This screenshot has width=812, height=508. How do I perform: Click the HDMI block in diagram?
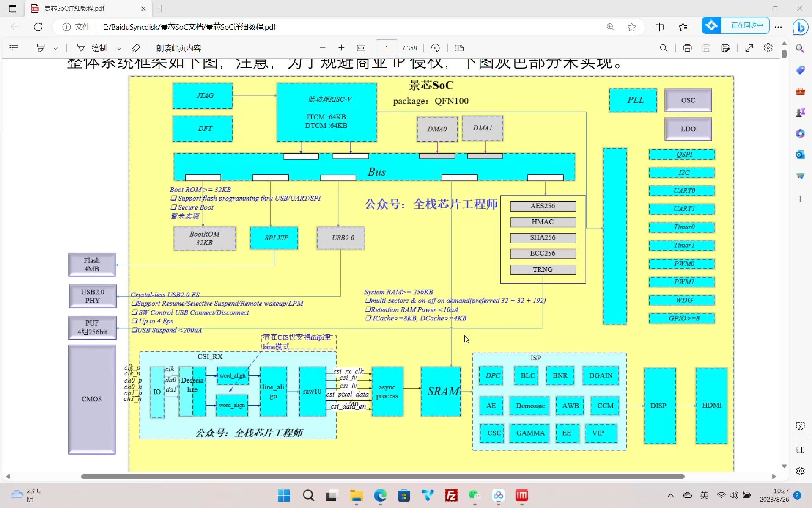712,406
